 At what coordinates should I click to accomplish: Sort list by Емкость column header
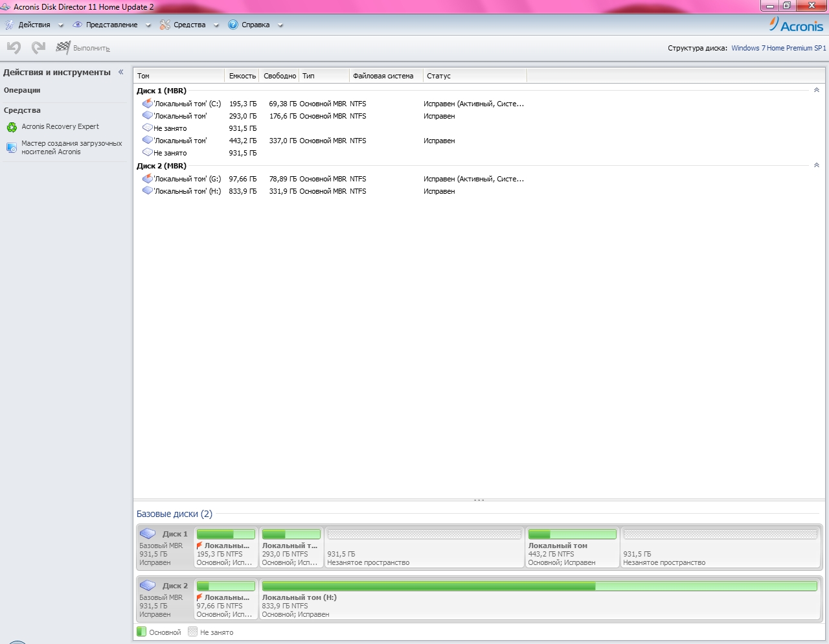[x=242, y=76]
